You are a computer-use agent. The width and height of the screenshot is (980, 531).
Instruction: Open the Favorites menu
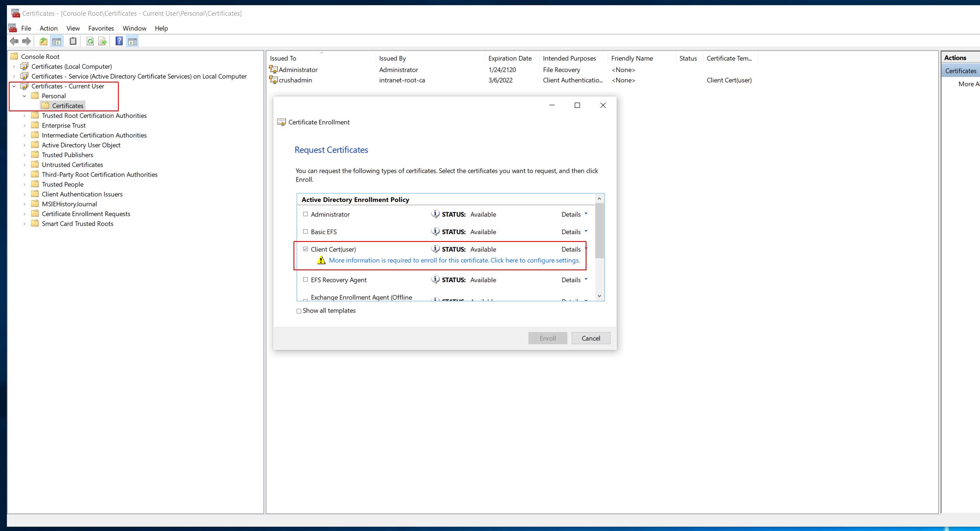(101, 28)
